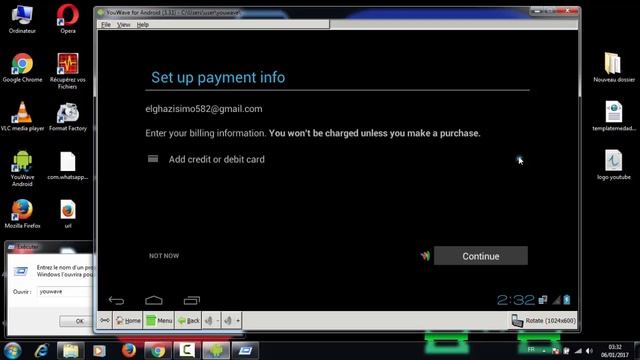Select the url file icon on desktop
Image resolution: width=640 pixels, height=360 pixels.
pyautogui.click(x=68, y=213)
